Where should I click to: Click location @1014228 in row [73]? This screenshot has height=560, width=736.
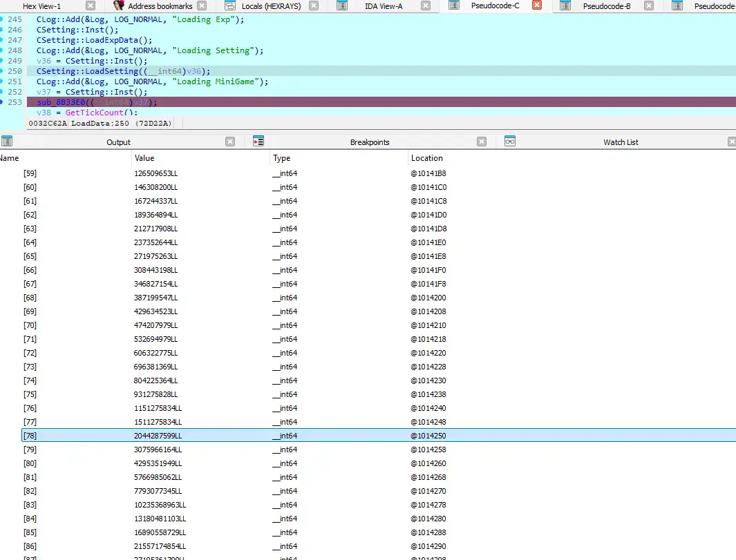point(428,367)
